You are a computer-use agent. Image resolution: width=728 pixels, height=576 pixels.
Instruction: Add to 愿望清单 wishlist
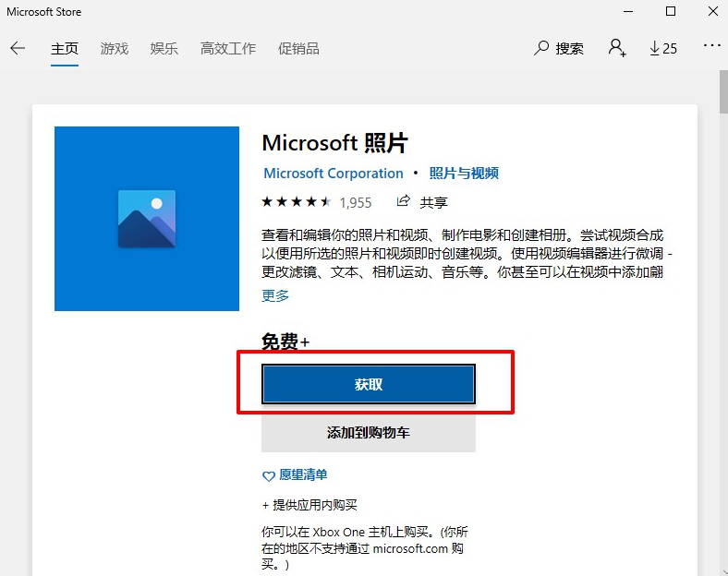click(x=295, y=475)
